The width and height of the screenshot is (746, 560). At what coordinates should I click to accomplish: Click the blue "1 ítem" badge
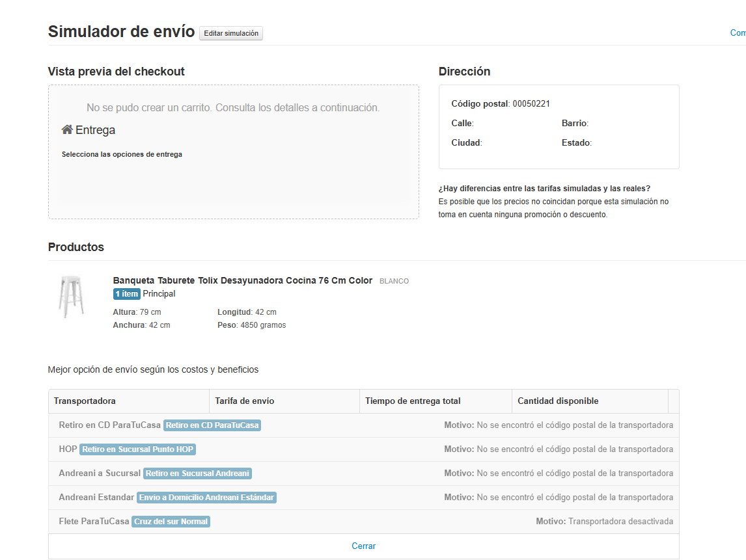tap(127, 294)
